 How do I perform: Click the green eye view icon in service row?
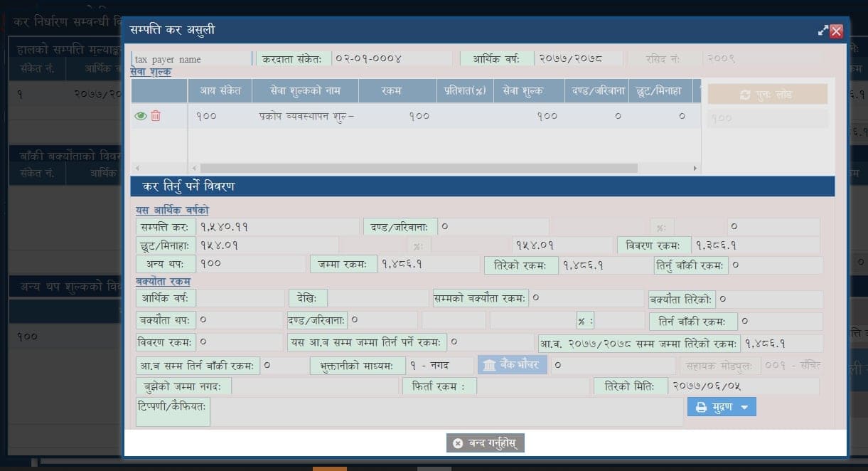[141, 116]
